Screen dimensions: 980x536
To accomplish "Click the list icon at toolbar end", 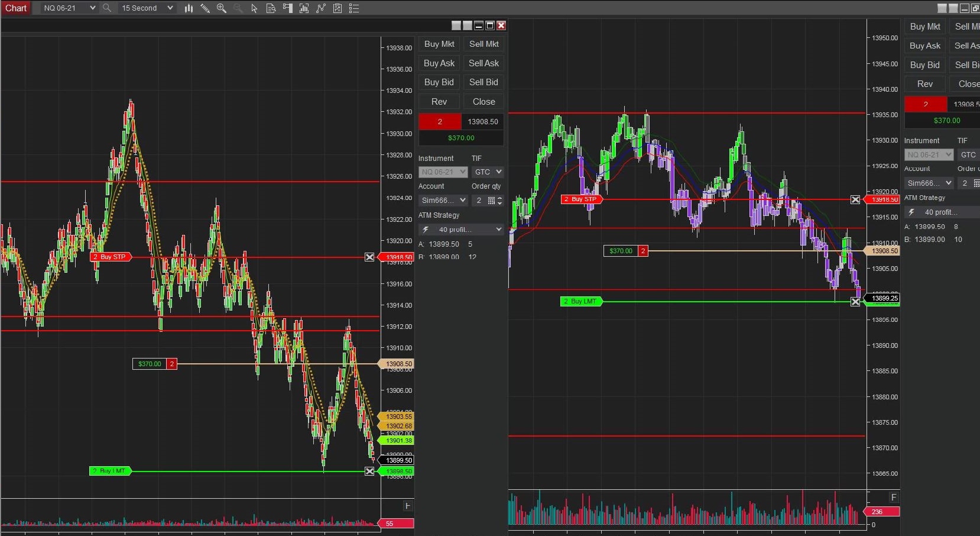I will coord(354,8).
